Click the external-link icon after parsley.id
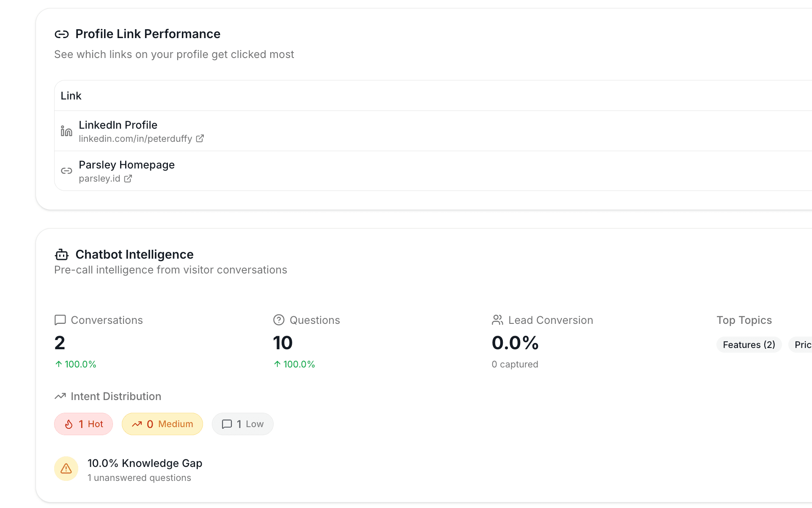The height and width of the screenshot is (508, 812). pyautogui.click(x=127, y=178)
